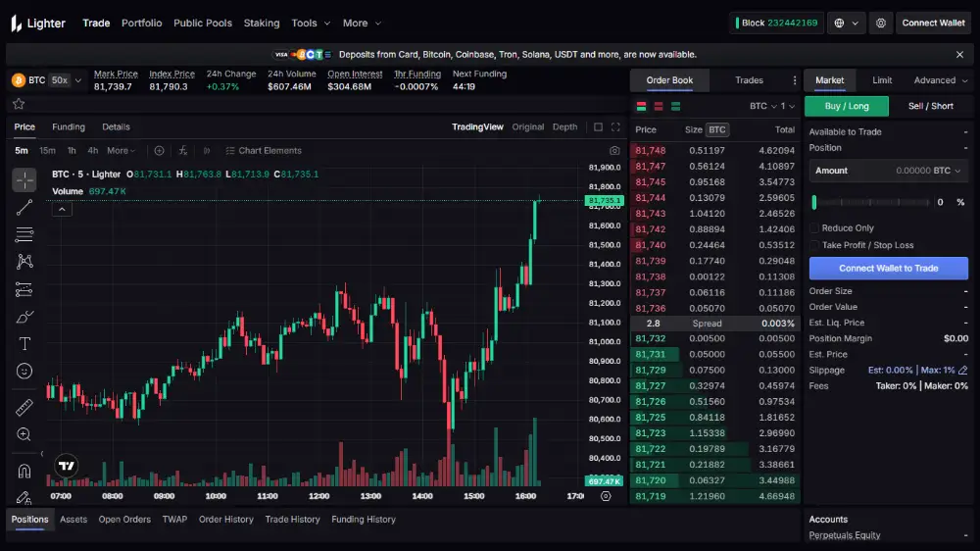Click the chart replay icon
Screen dimensions: 980x551
point(206,151)
